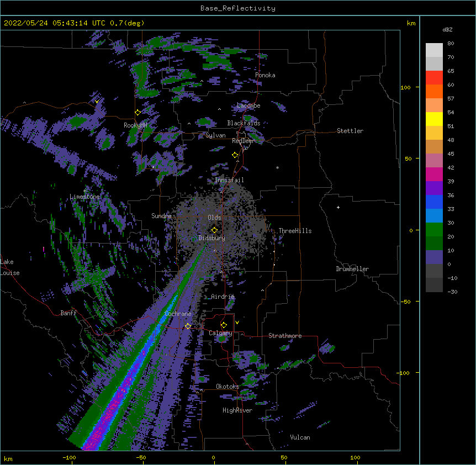Select the light gray 70–80 dBZ swatch
This screenshot has height=465, width=476.
434,50
